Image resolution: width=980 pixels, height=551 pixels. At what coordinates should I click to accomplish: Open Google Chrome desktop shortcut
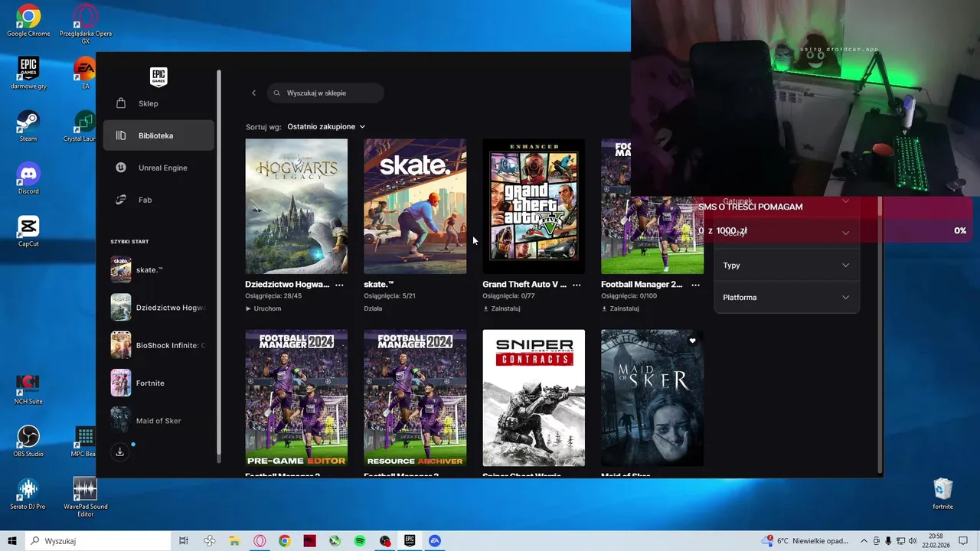tap(28, 21)
